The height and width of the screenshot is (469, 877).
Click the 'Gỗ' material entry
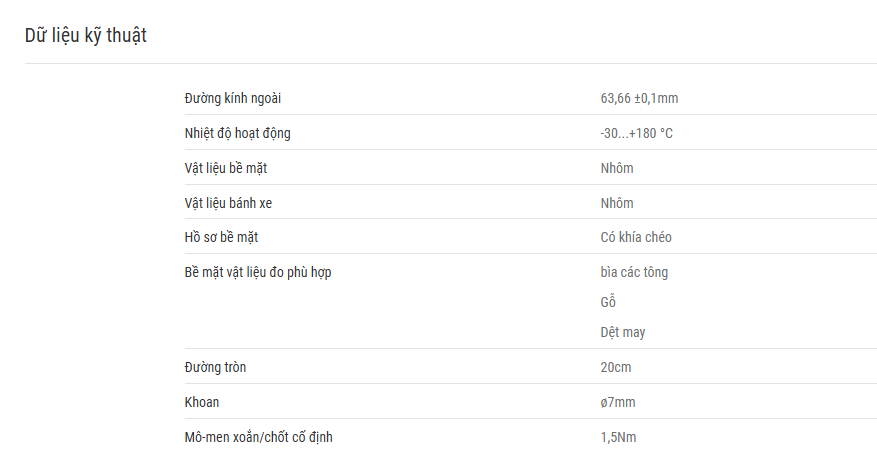pos(608,302)
